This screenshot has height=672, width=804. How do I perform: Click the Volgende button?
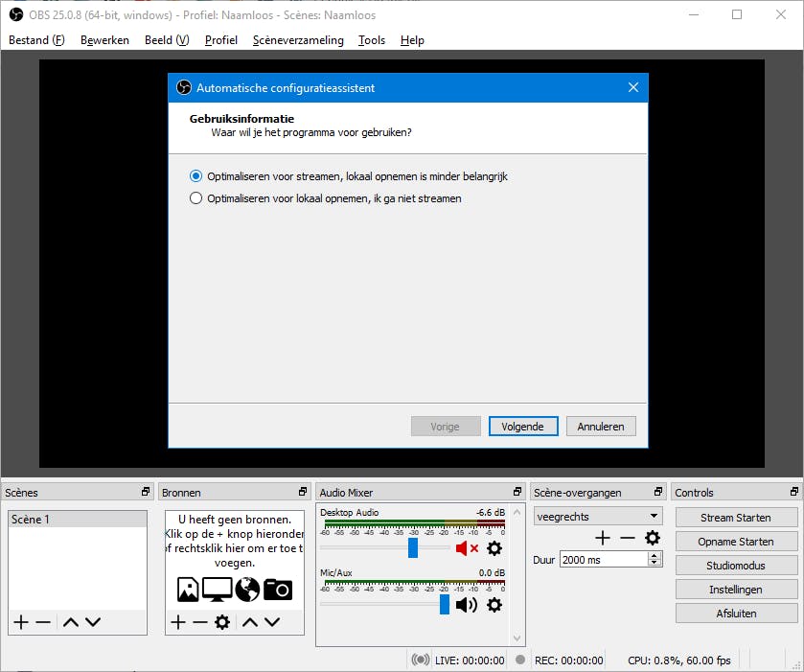pos(523,427)
